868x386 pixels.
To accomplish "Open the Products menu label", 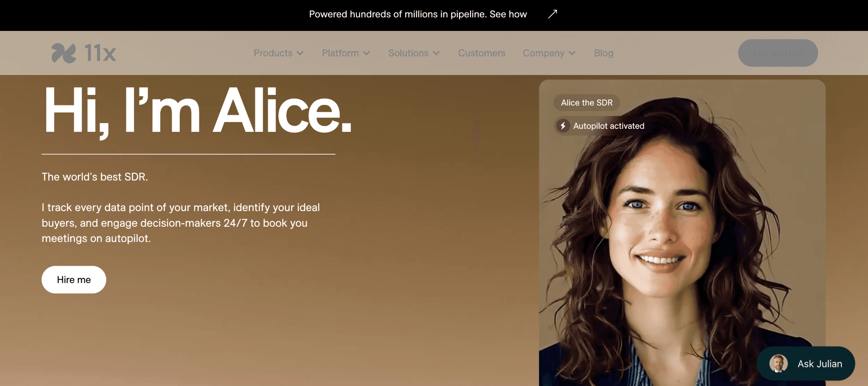I will [x=273, y=53].
